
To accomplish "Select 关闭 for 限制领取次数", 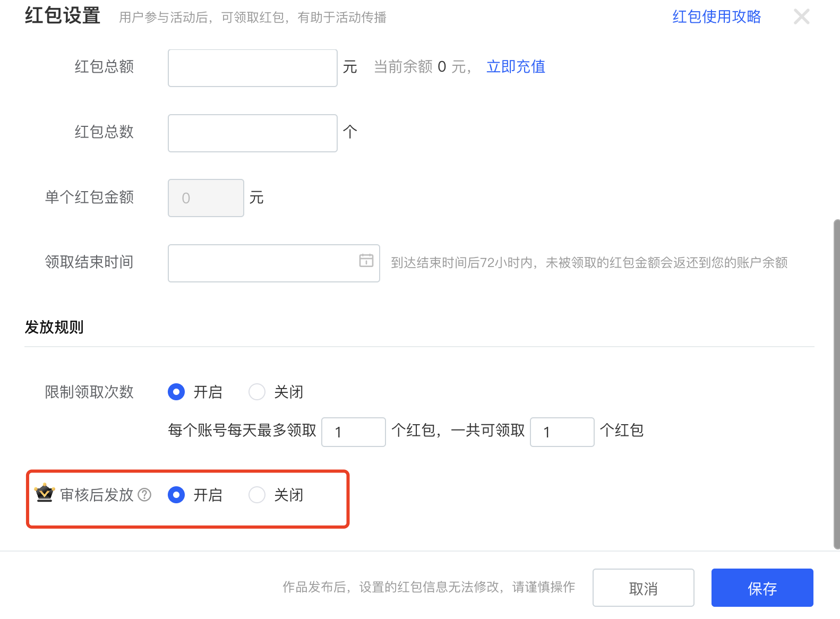I will coord(257,392).
